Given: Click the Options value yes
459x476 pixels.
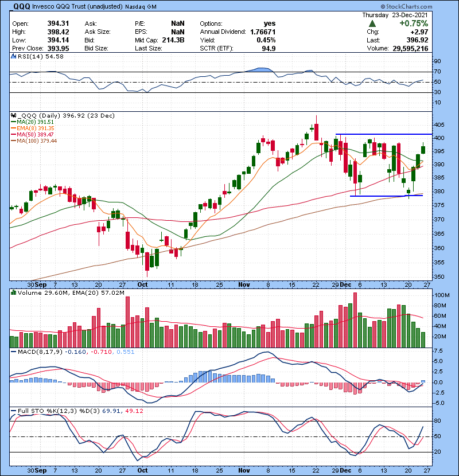Looking at the screenshot, I should pos(270,24).
